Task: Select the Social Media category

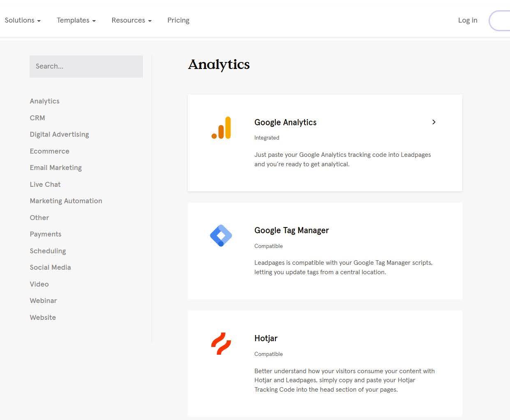Action: click(50, 267)
